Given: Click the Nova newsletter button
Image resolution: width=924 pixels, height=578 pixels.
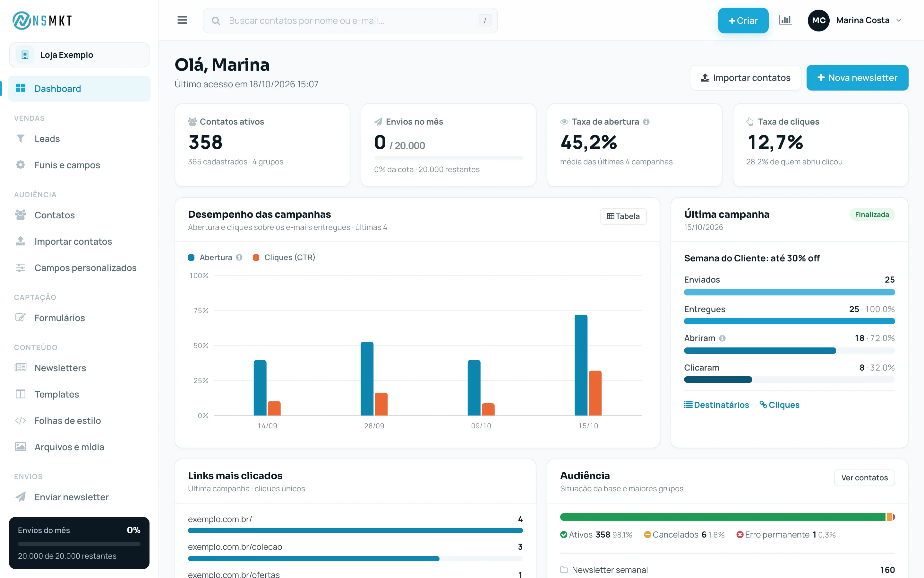Looking at the screenshot, I should click(857, 78).
